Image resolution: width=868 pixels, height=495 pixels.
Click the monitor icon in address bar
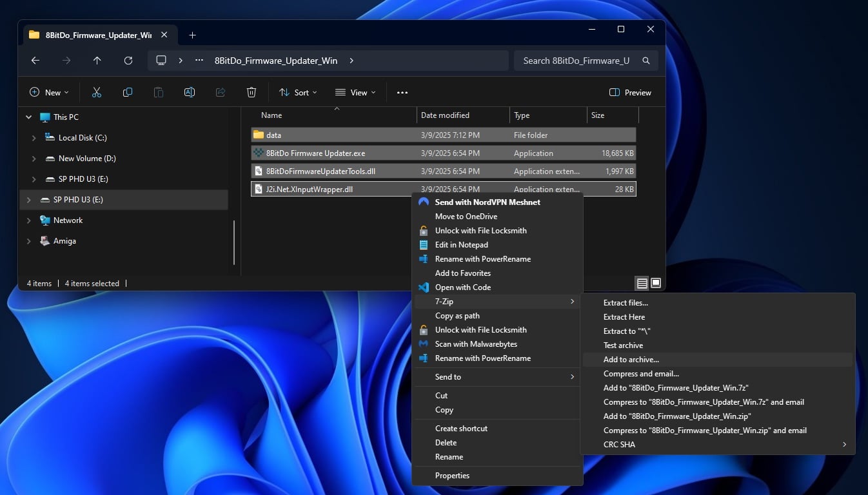[161, 61]
